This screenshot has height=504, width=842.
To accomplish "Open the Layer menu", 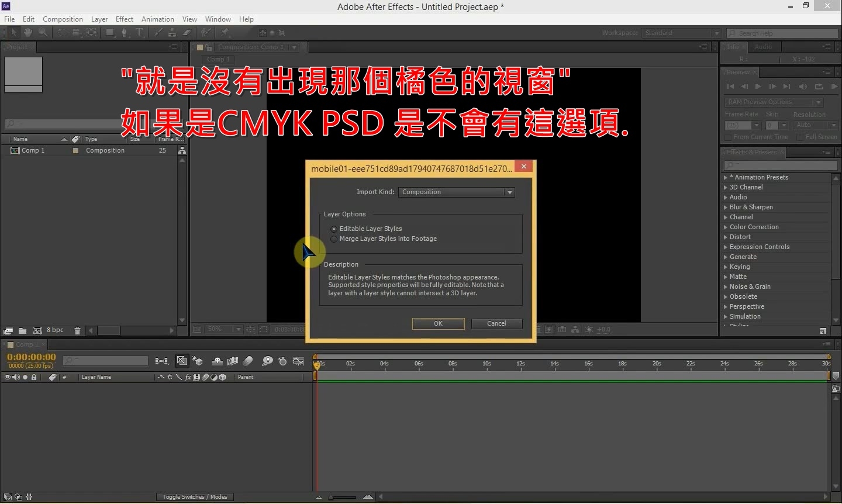I will pyautogui.click(x=99, y=19).
